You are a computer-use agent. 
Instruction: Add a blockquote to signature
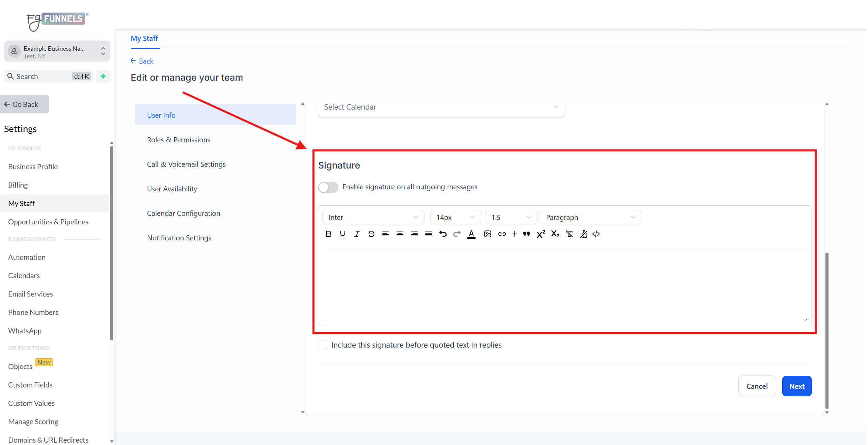(x=526, y=234)
